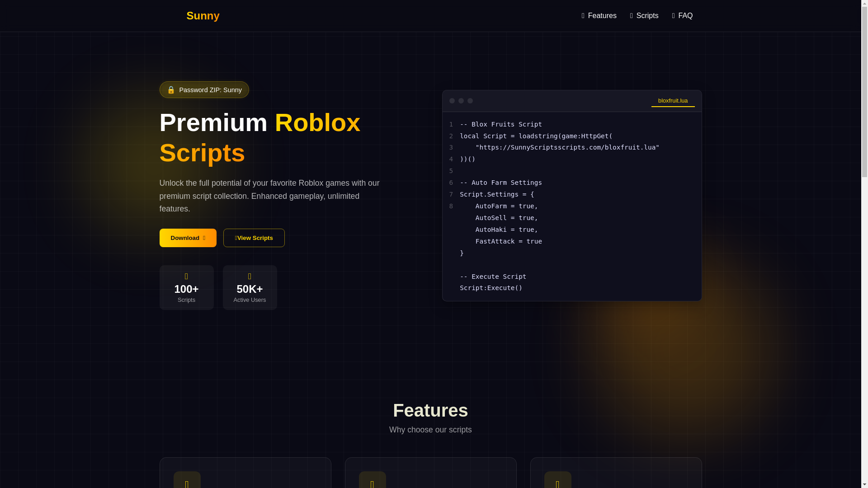Screen dimensions: 868x488
Task: Click the 'Script:Execute()' code line
Action: pos(491,288)
